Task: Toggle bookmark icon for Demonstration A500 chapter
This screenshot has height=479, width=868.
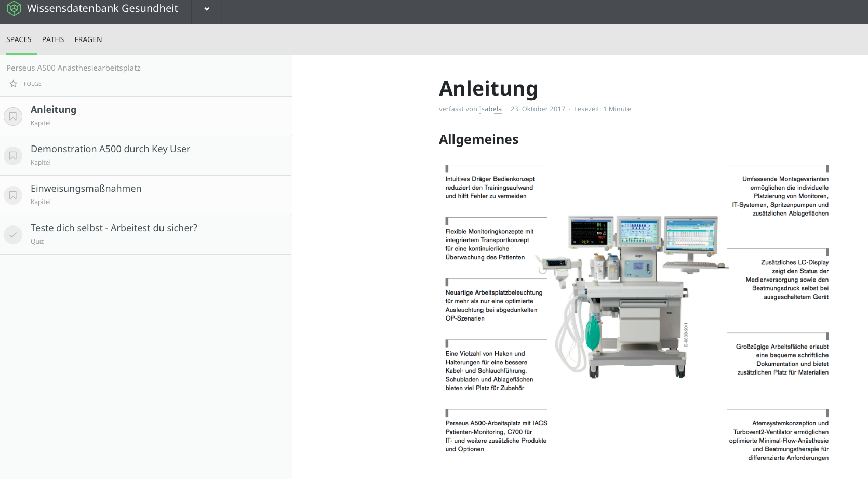Action: click(x=13, y=156)
